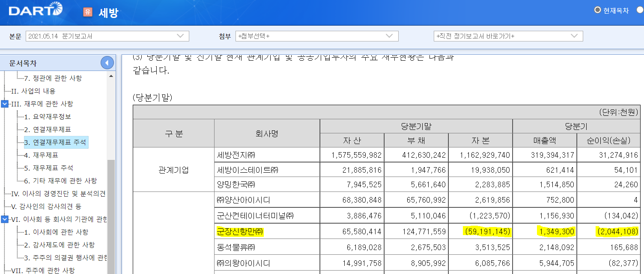This screenshot has width=644, height=274.
Task: Click the 구 분 column header
Action: [x=173, y=133]
